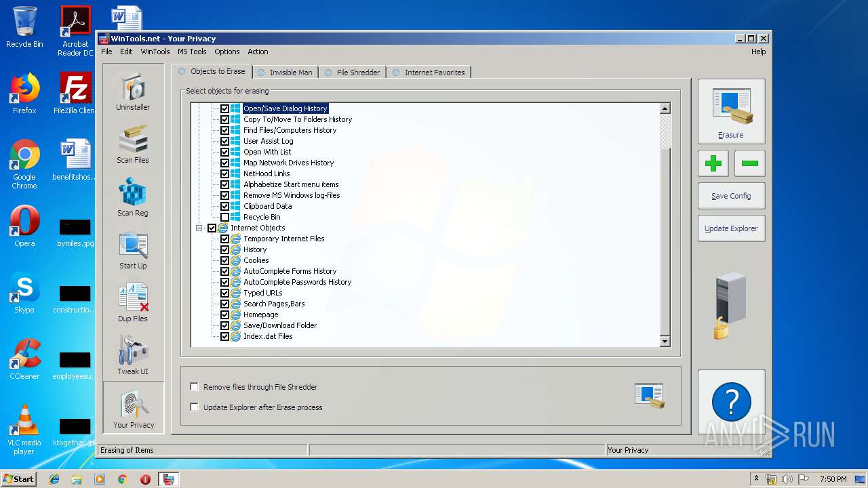
Task: Click the Save Config button
Action: click(731, 196)
